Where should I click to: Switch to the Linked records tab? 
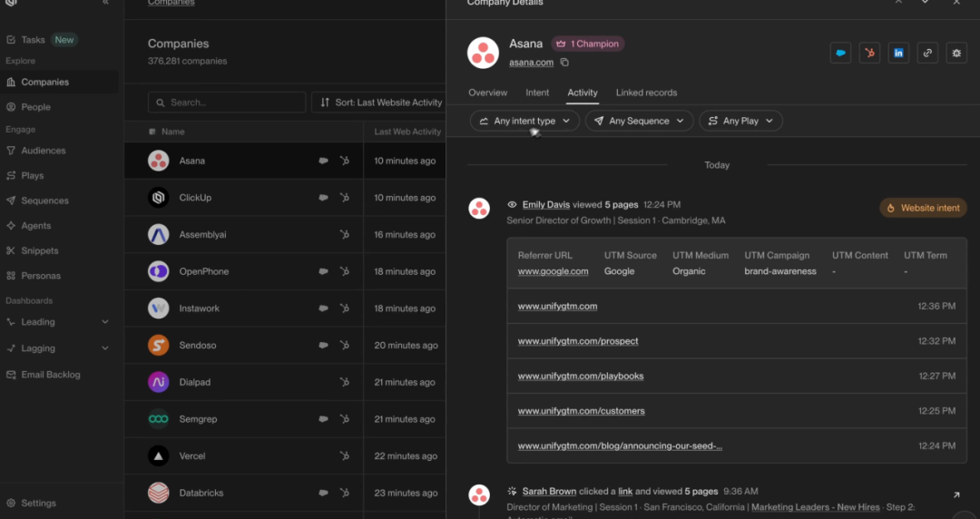click(x=646, y=93)
